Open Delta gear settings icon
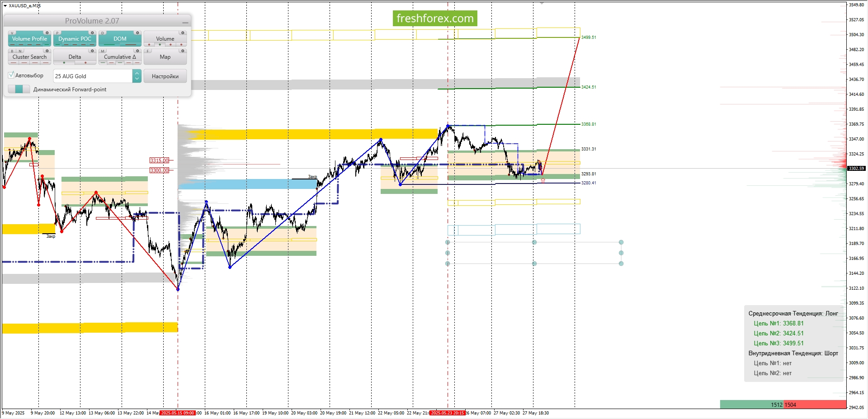This screenshot has height=419, width=868. 92,51
